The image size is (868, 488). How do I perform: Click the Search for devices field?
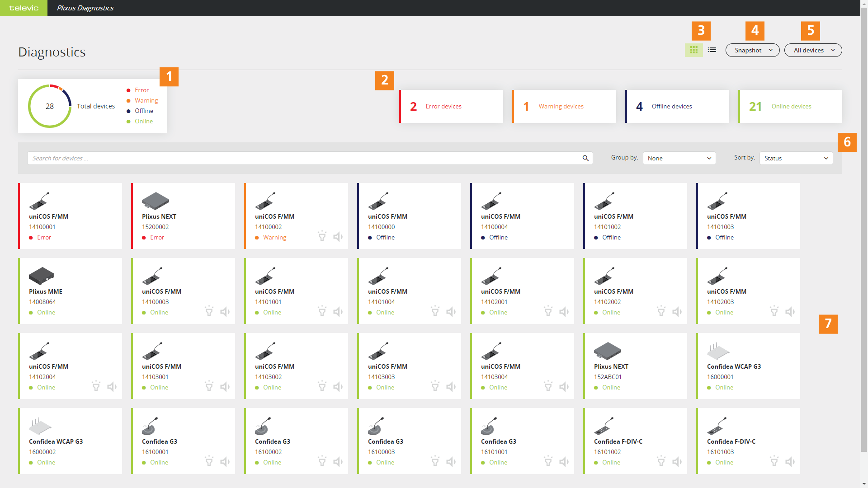click(303, 158)
